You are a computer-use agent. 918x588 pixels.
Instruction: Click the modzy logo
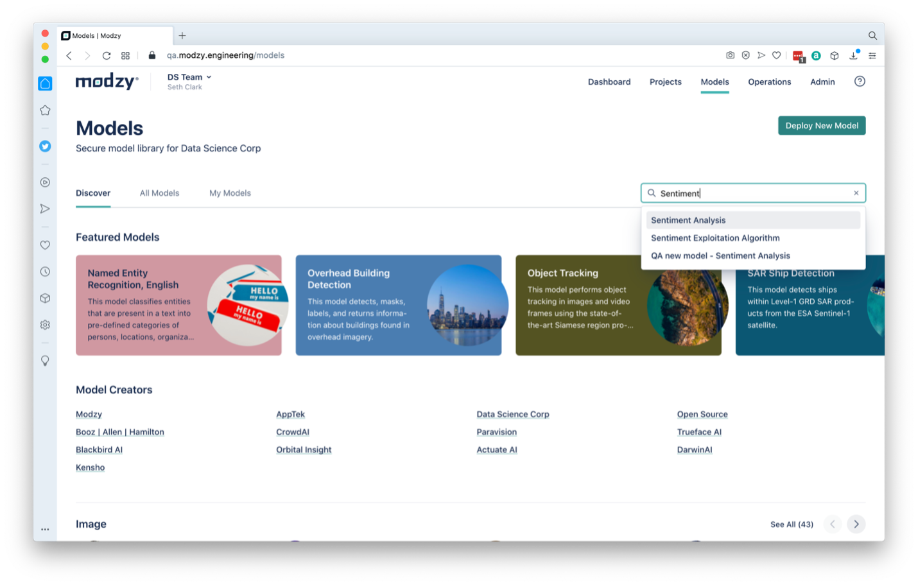(107, 82)
